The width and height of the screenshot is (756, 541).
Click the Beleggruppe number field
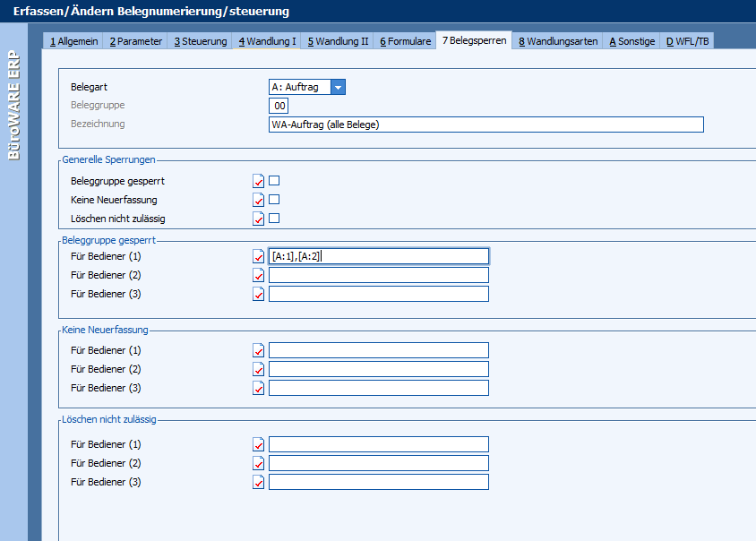coord(279,106)
